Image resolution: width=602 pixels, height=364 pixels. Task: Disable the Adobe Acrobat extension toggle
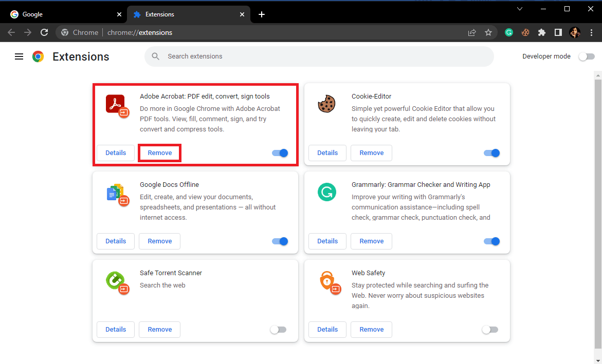pyautogui.click(x=280, y=153)
